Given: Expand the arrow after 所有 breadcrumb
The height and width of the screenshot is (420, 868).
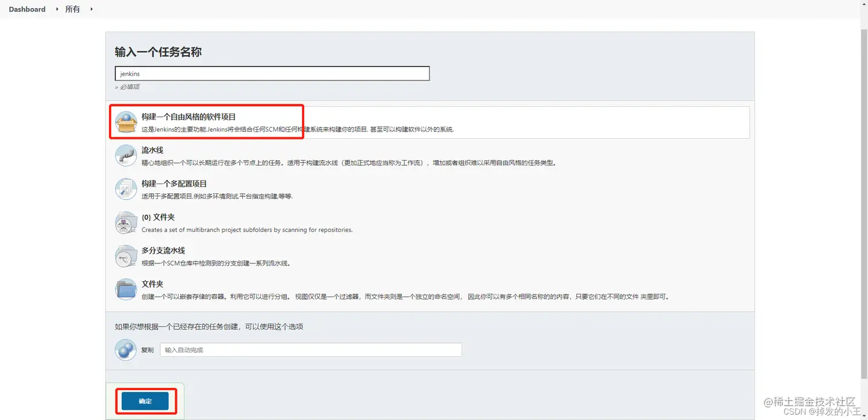Looking at the screenshot, I should [91, 9].
